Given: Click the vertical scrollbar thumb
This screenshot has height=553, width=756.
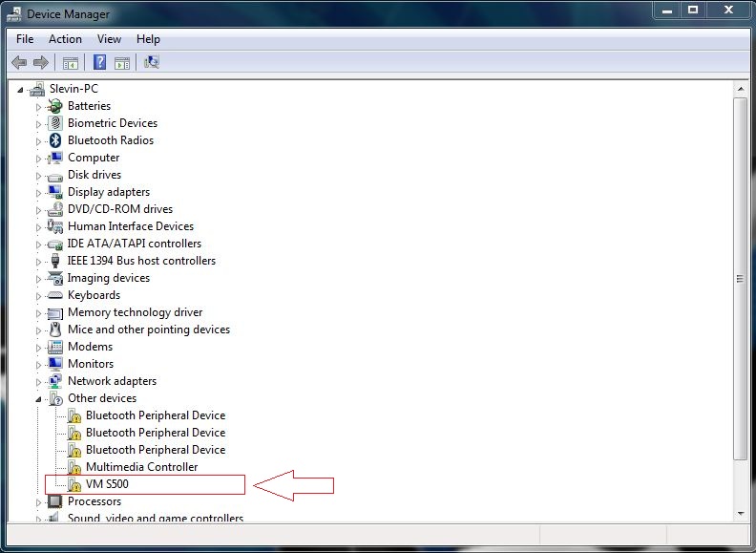Looking at the screenshot, I should 740,279.
